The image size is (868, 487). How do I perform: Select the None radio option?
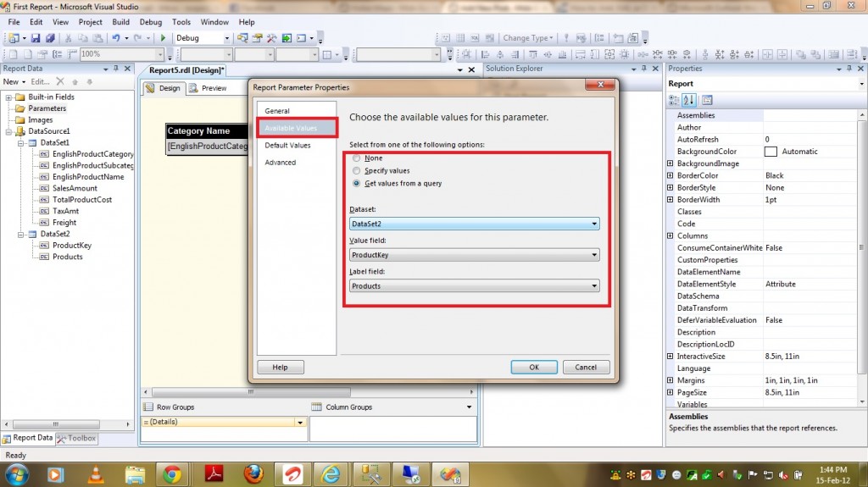(357, 158)
